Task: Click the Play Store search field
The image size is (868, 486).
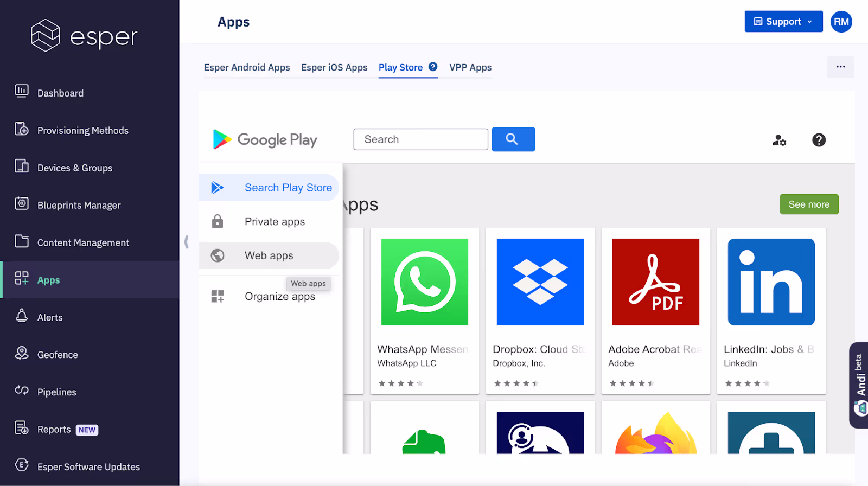Action: 421,139
